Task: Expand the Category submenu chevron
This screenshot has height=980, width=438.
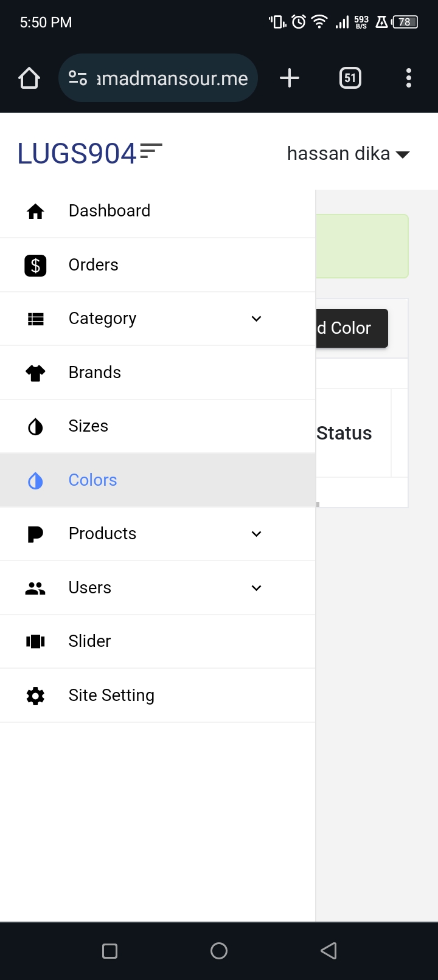Action: click(257, 319)
